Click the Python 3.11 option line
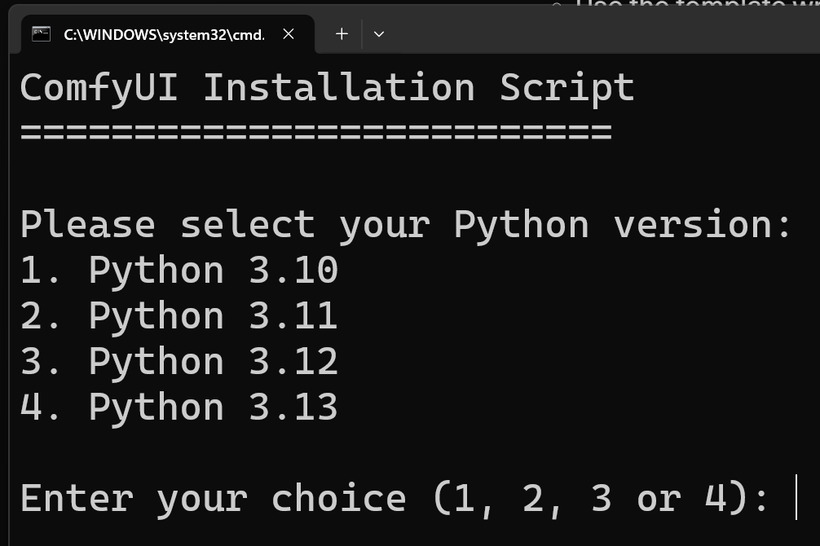The width and height of the screenshot is (820, 546). [179, 317]
